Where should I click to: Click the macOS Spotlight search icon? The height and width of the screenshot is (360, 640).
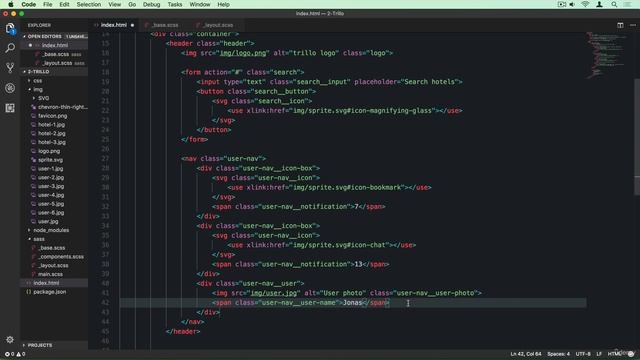pos(614,4)
